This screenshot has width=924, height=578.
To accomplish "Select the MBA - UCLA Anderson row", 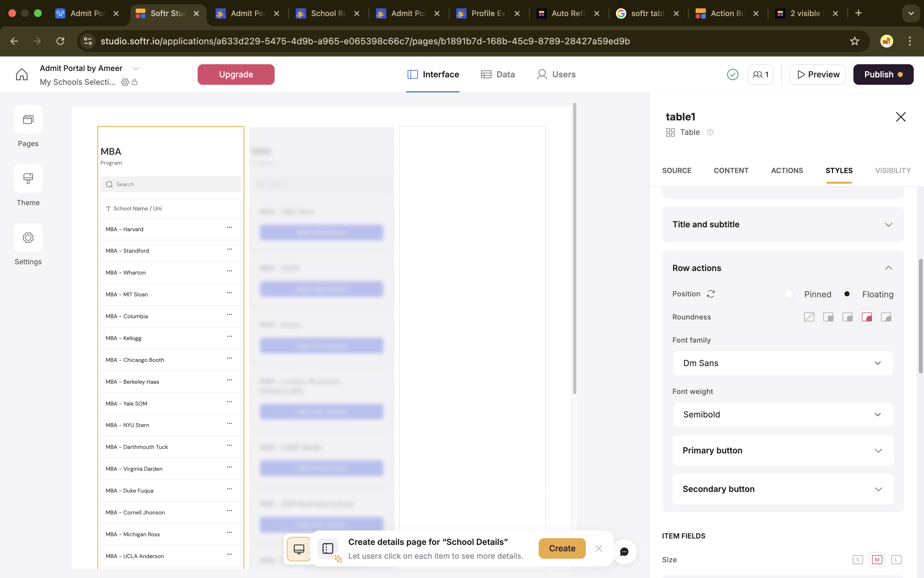I will tap(171, 556).
